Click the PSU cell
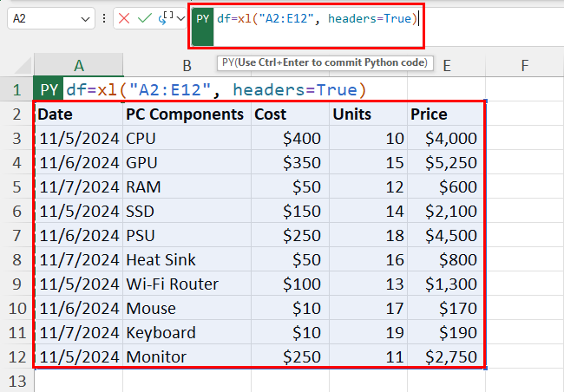The height and width of the screenshot is (392, 564). [187, 235]
